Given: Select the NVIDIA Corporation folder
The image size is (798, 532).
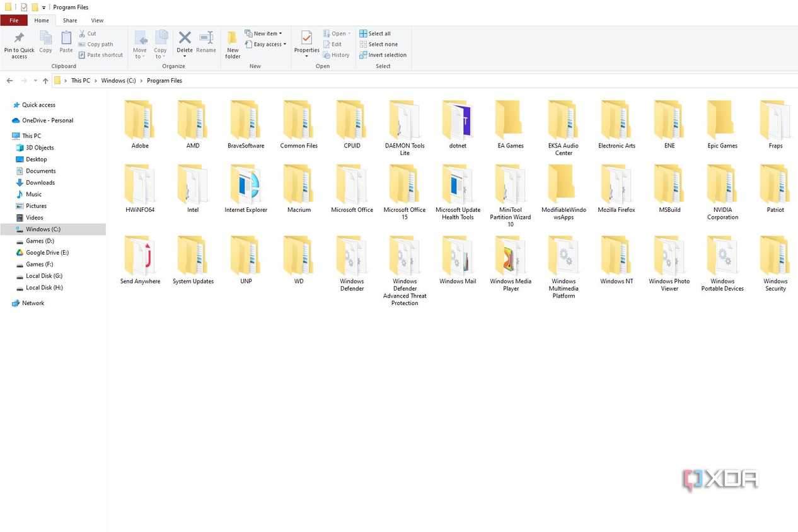Looking at the screenshot, I should (x=722, y=192).
